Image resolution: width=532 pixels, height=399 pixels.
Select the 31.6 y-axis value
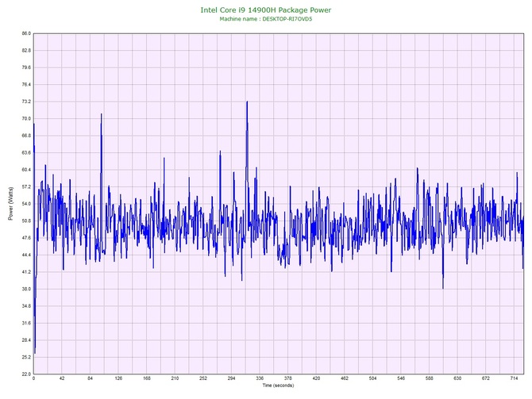coord(26,323)
